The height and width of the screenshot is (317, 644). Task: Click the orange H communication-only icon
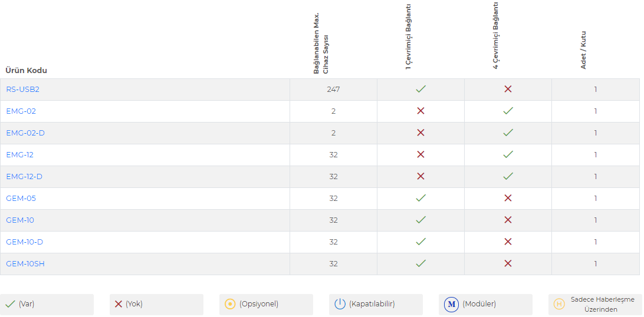558,304
